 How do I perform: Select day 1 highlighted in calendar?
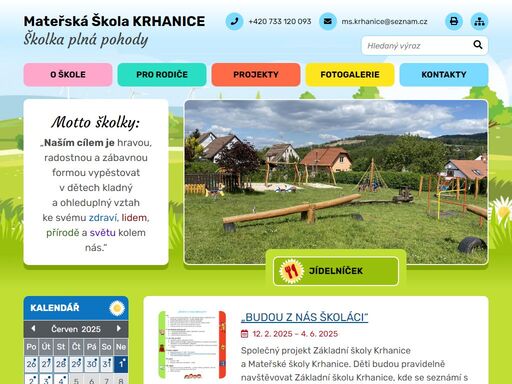click(121, 364)
